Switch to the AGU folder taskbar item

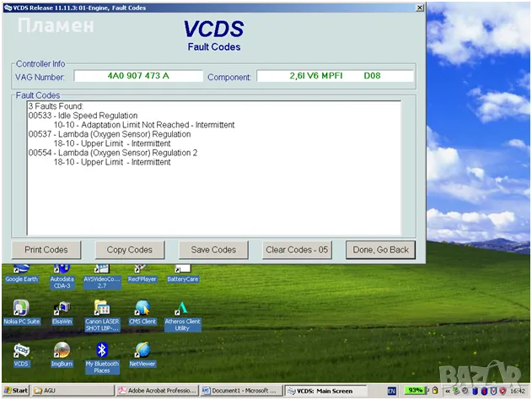point(72,391)
